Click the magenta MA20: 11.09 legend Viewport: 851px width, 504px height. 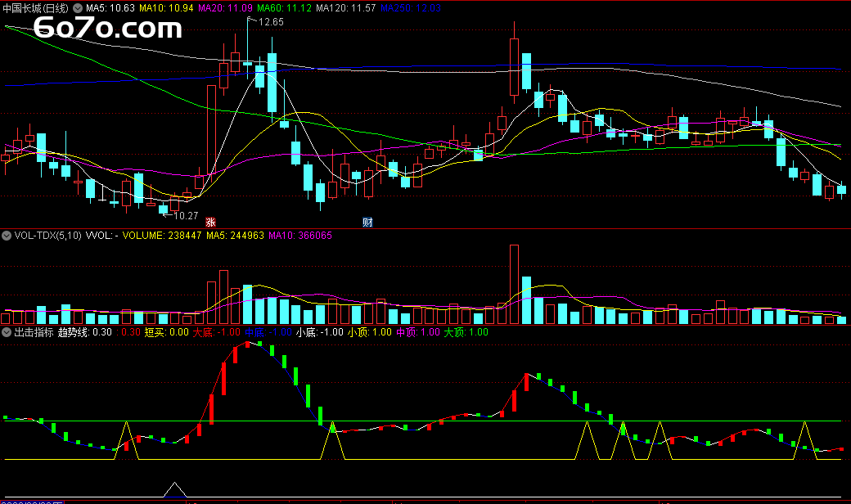click(x=225, y=8)
